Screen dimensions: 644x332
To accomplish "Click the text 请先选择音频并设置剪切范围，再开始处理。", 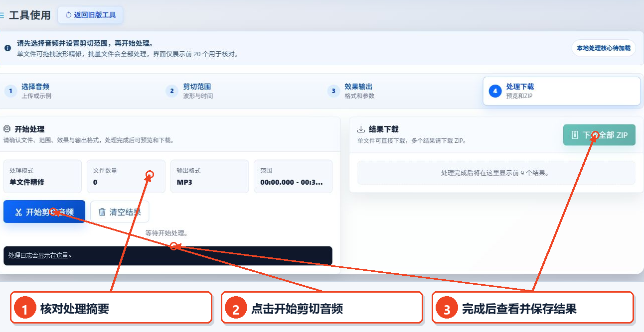I will [x=85, y=44].
